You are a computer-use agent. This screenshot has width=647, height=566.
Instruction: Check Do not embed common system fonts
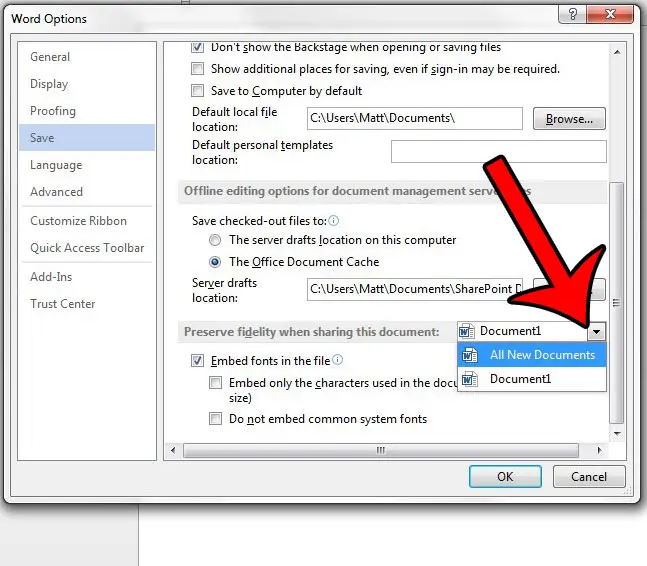click(215, 419)
